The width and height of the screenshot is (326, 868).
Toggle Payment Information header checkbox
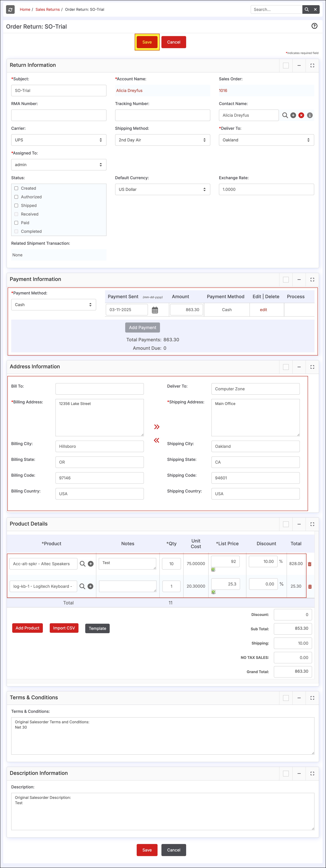(x=286, y=280)
